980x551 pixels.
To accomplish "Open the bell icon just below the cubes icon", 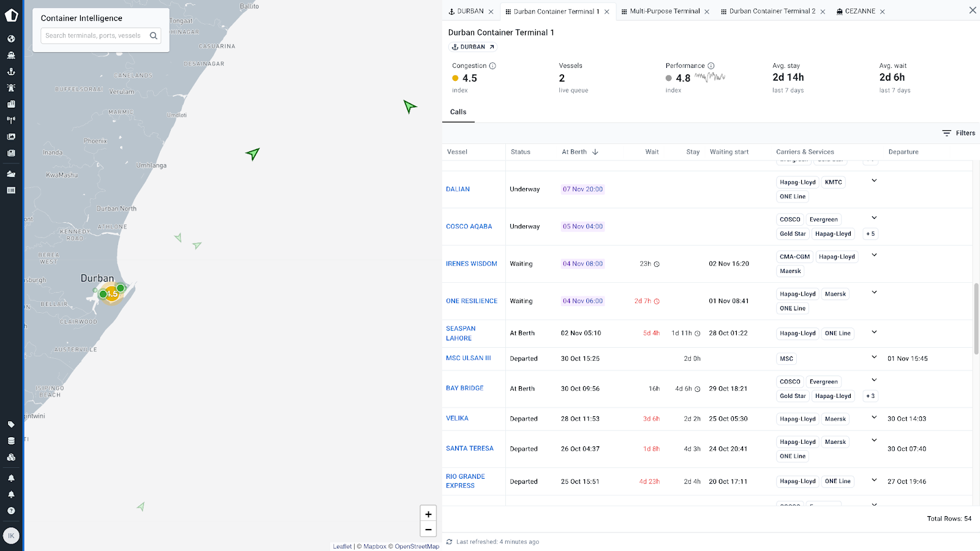I will [x=11, y=478].
